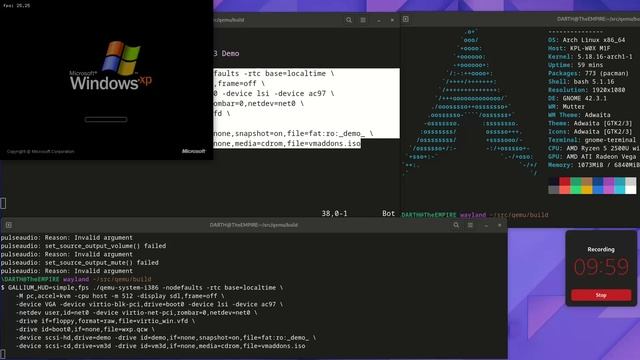Click 'GPU: AMD ATI Radeon Vega' line
Image resolution: width=640 pixels, height=360 pixels.
592,157
